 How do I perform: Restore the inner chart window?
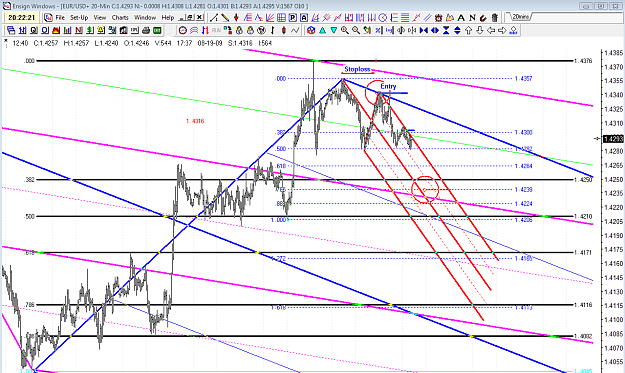(190, 18)
